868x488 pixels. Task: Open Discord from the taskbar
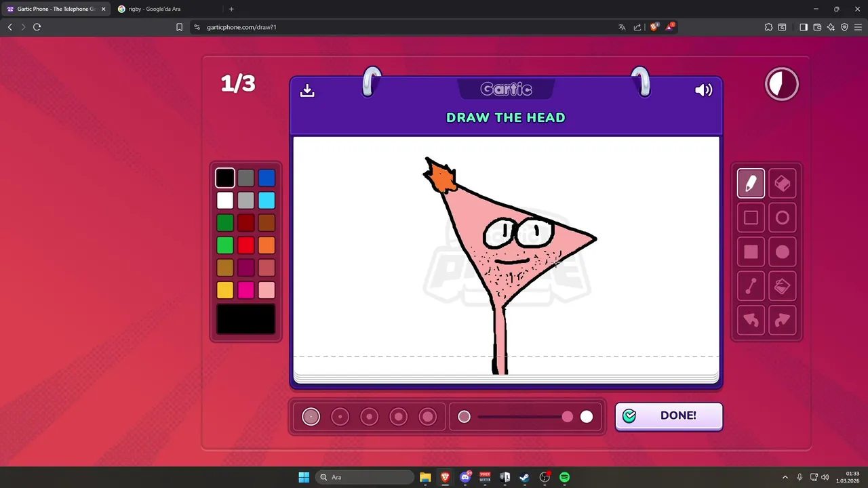point(465,477)
